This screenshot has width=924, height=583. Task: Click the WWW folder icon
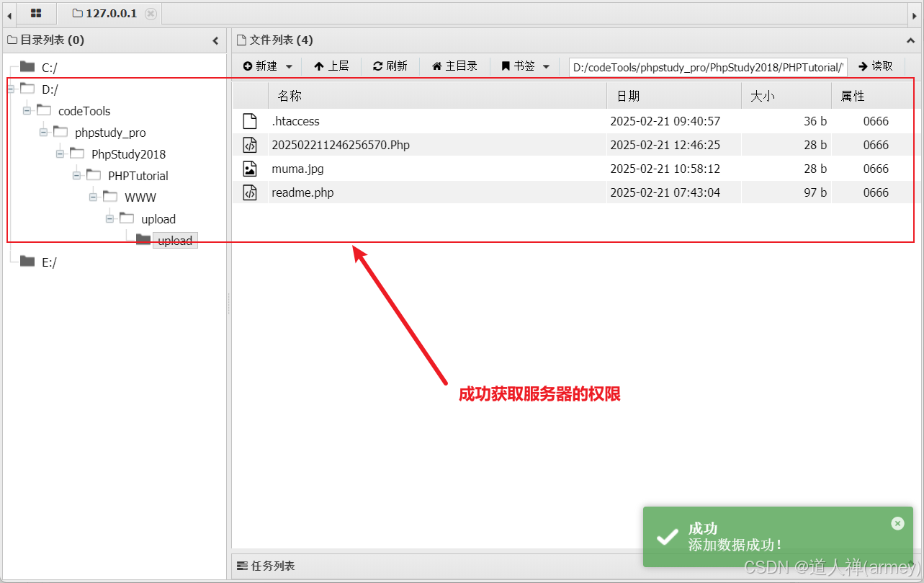(110, 196)
